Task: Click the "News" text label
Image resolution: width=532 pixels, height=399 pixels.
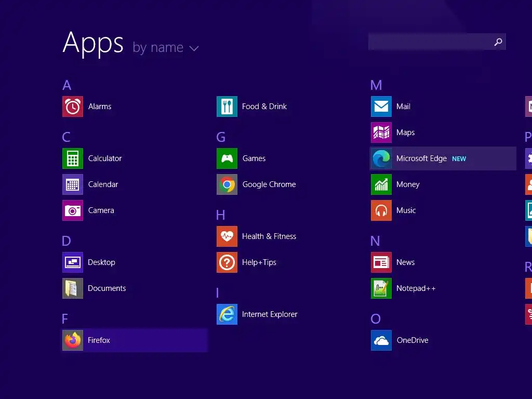Action: [405, 262]
